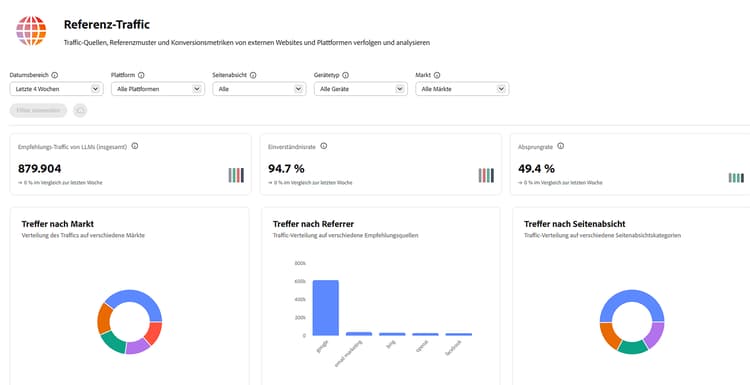Screen dimensions: 750x385
Task: Click the info icon beside Einverständnisrate
Action: pyautogui.click(x=324, y=146)
